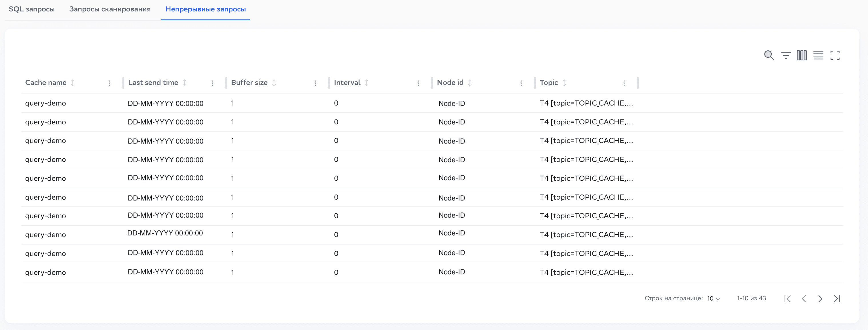Image resolution: width=868 pixels, height=330 pixels.
Task: Open the Topic column options menu
Action: [x=624, y=83]
